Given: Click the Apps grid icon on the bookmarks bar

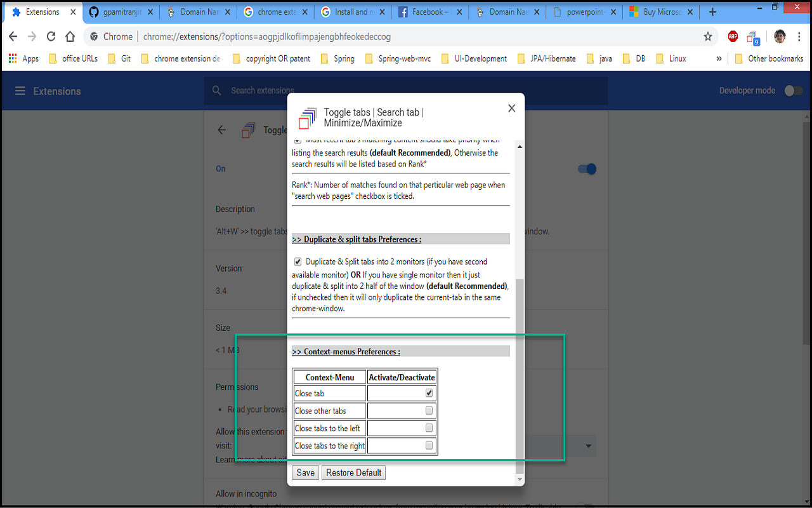Looking at the screenshot, I should tap(12, 58).
